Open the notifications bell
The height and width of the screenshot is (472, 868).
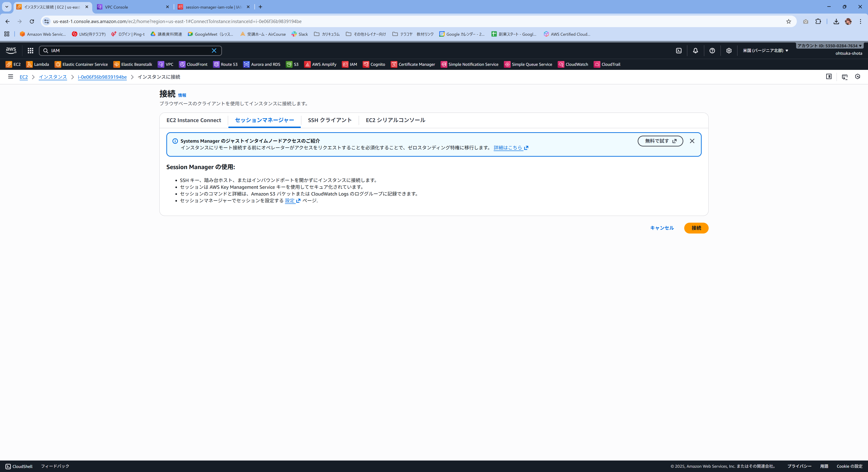coord(695,51)
